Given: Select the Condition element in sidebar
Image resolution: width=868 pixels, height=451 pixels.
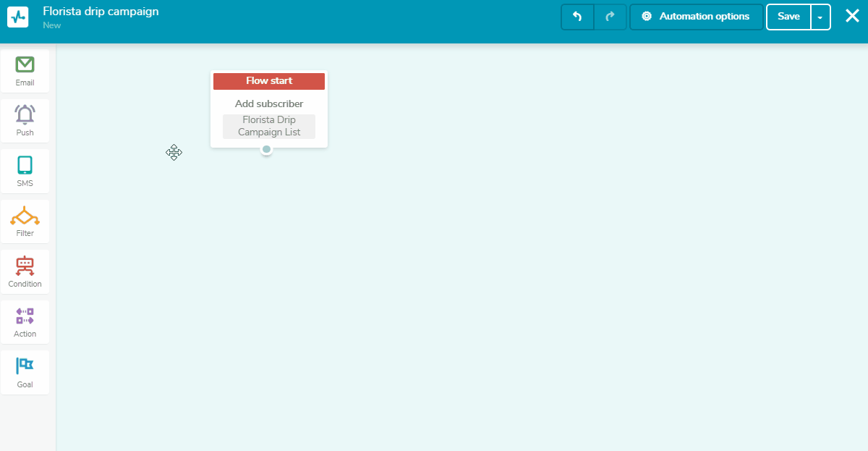Looking at the screenshot, I should point(25,272).
